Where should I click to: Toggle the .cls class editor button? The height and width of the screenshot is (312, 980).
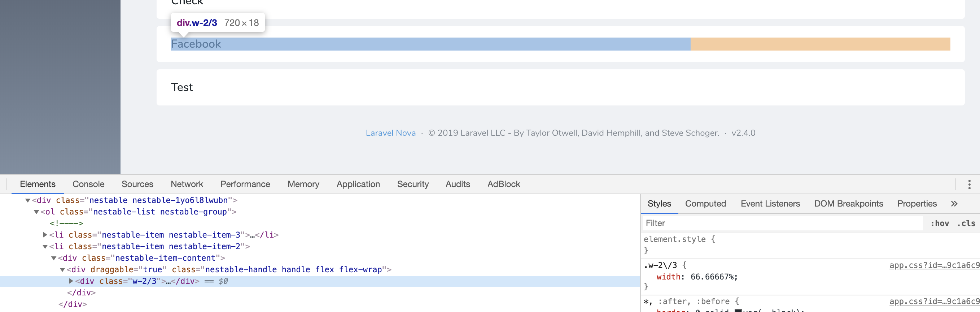(966, 224)
